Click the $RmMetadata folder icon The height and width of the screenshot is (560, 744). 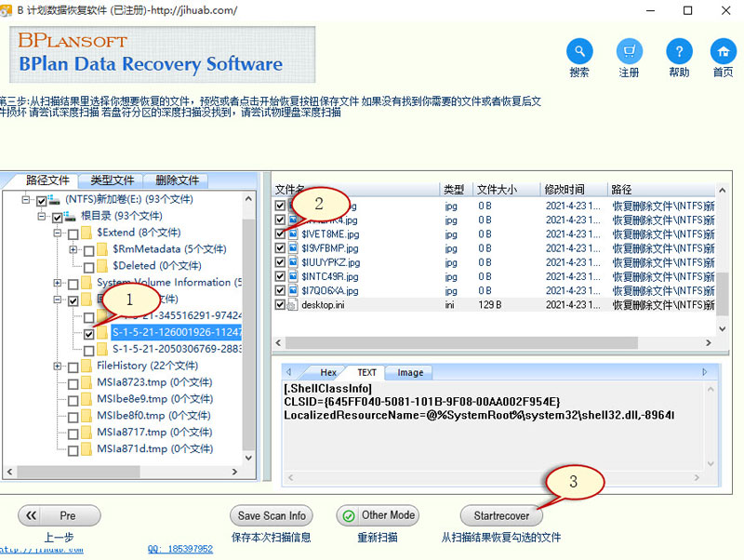pos(102,249)
